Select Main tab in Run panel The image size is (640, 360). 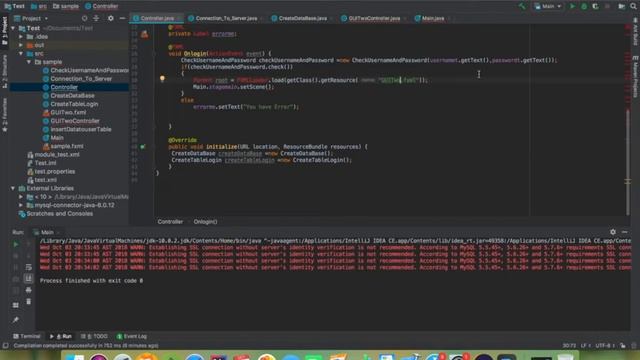(47, 232)
